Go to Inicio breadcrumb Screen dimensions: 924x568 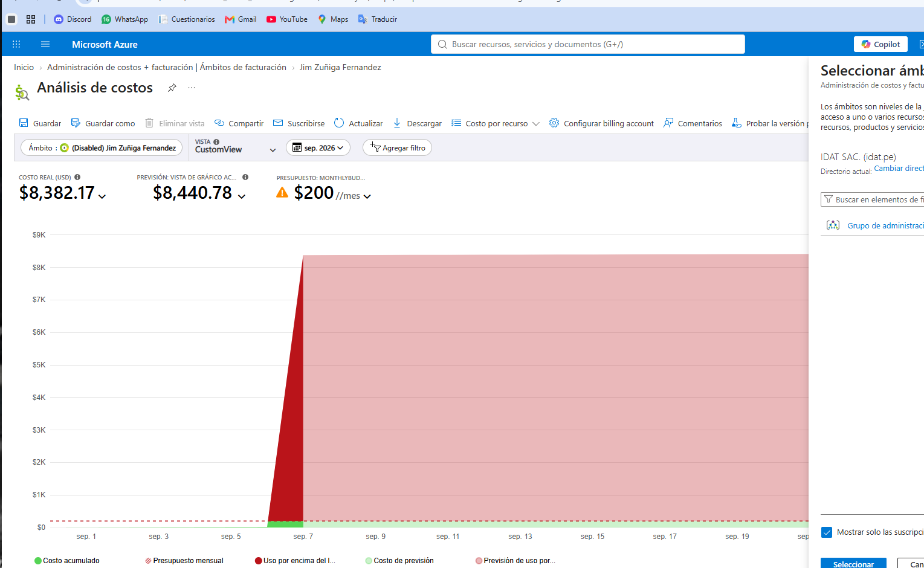24,67
